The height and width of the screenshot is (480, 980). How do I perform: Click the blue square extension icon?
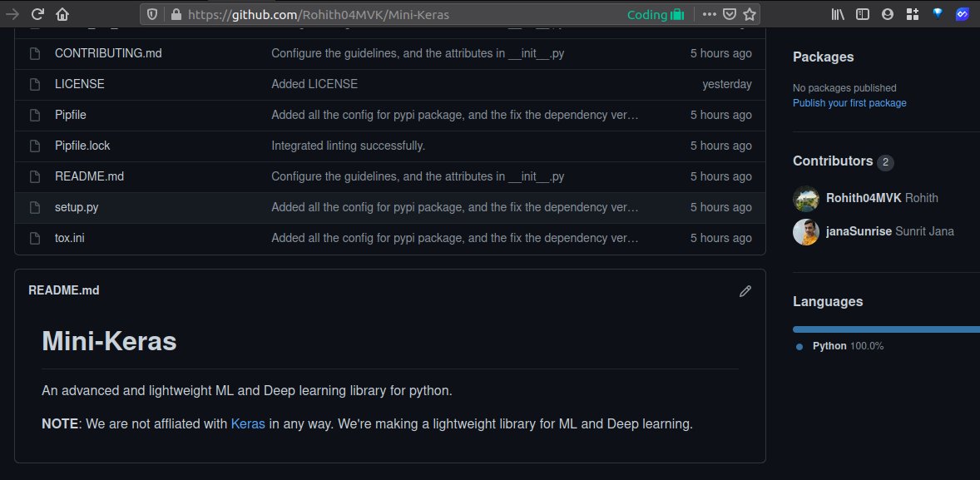click(x=963, y=14)
